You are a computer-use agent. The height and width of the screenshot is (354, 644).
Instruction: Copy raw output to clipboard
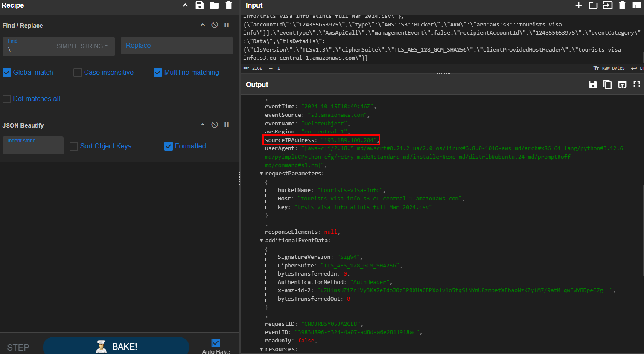tap(607, 84)
